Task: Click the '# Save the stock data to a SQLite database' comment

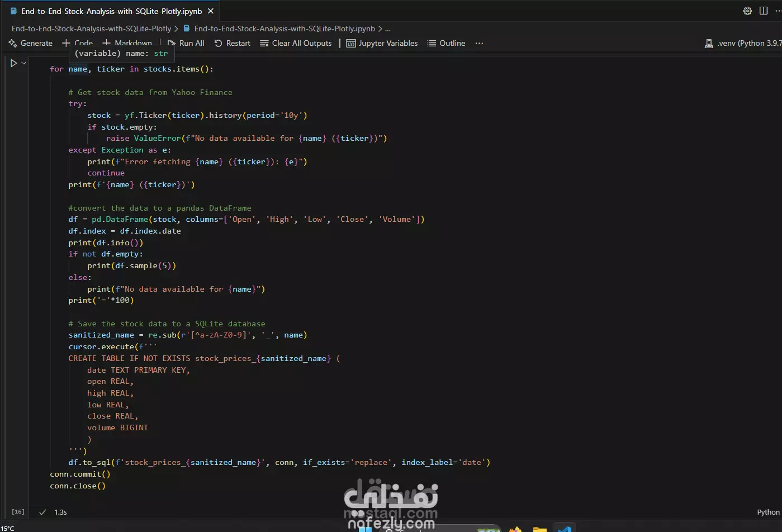Action: pos(167,324)
